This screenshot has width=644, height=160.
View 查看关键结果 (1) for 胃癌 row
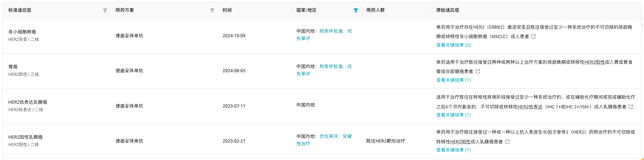(x=453, y=80)
